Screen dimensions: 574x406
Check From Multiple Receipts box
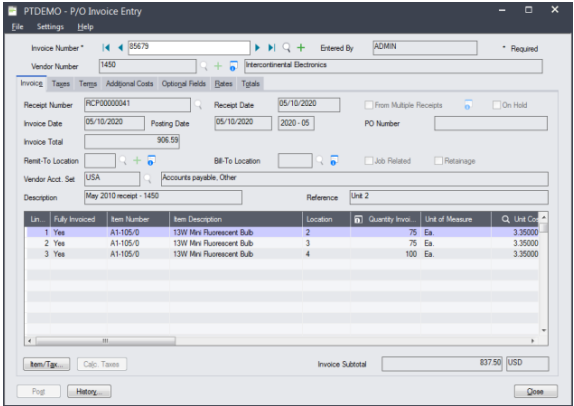[368, 105]
